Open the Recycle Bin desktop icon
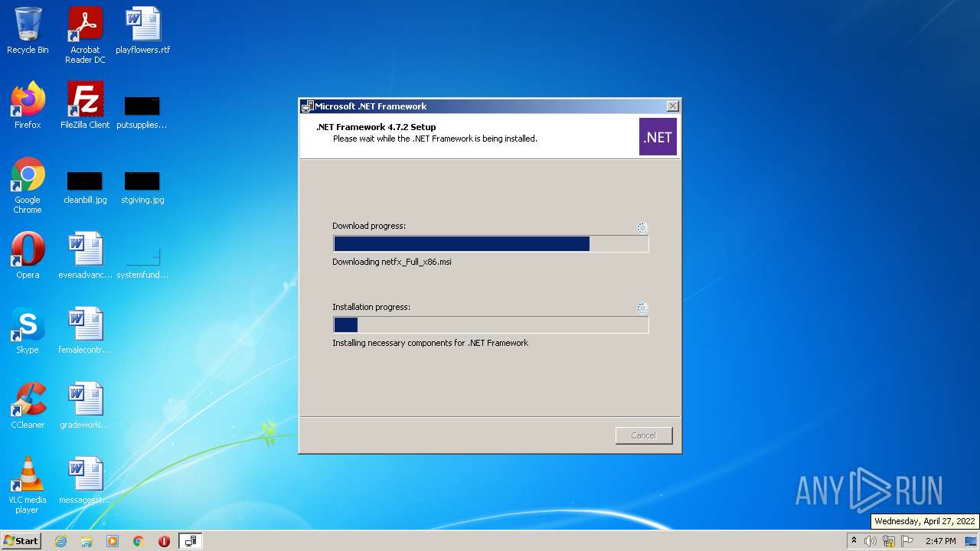This screenshot has height=551, width=980. click(x=28, y=31)
